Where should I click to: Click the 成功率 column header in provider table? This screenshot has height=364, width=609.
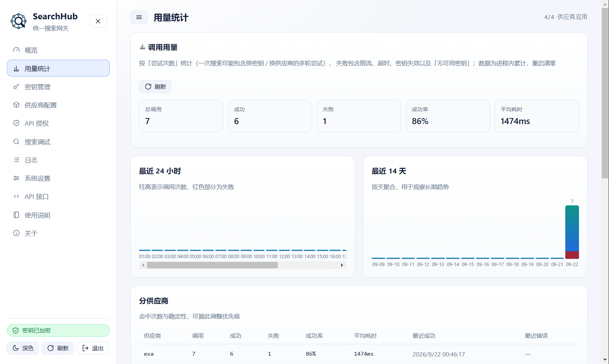[315, 336]
